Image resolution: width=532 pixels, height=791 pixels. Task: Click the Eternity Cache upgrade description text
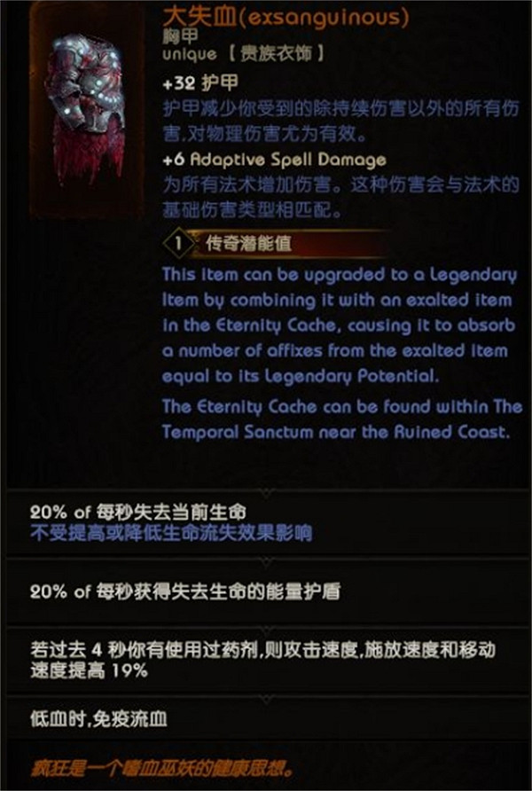click(x=340, y=325)
